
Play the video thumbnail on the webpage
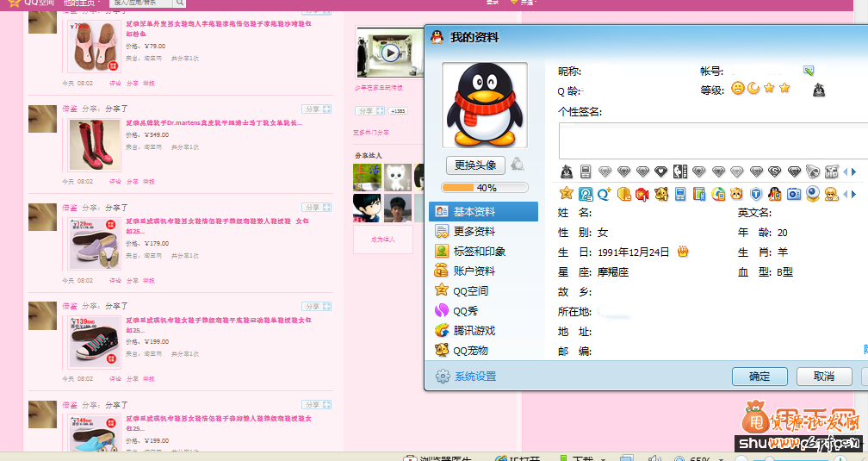390,53
